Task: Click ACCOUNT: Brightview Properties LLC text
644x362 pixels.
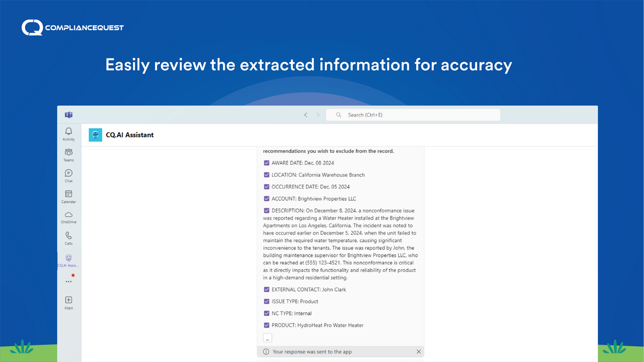Action: (314, 199)
